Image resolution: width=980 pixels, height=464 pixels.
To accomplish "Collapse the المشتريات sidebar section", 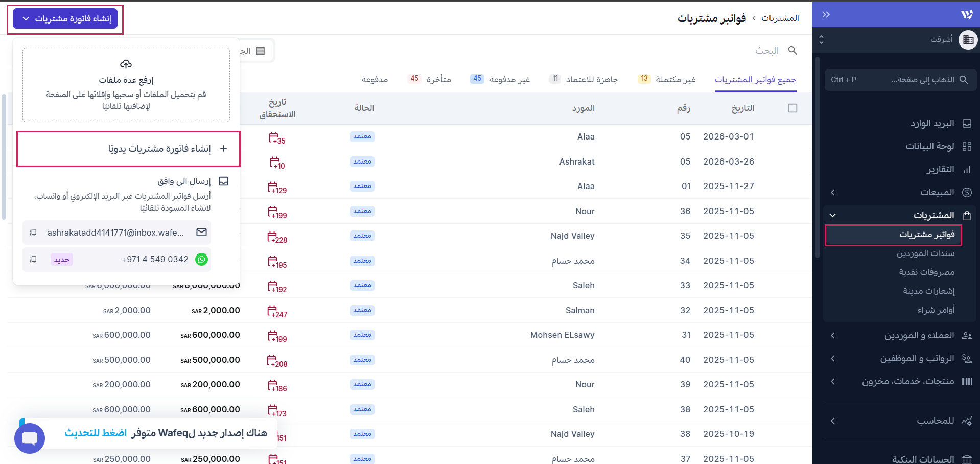I will coord(833,216).
